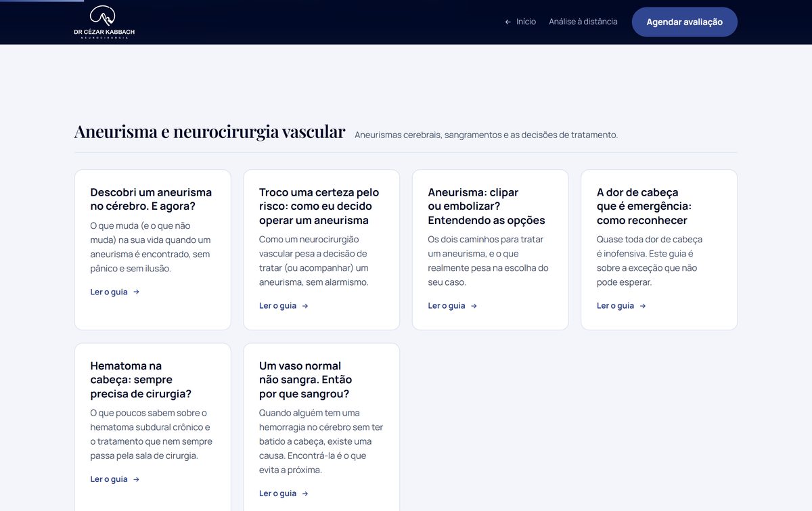812x511 pixels.
Task: Go back via the Início link
Action: pos(520,22)
